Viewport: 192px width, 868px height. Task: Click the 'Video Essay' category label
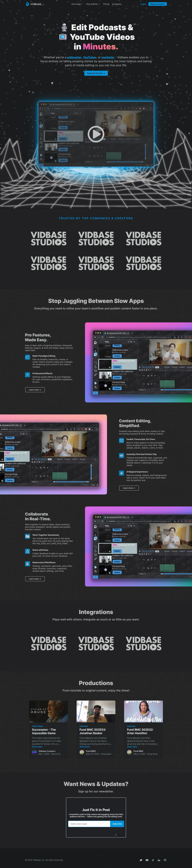[37, 726]
